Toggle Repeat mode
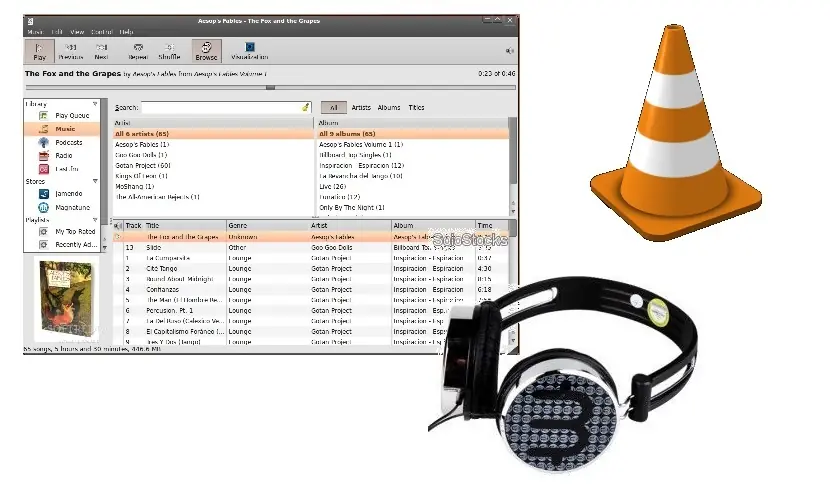Screen dimensions: 830x500 [138, 51]
